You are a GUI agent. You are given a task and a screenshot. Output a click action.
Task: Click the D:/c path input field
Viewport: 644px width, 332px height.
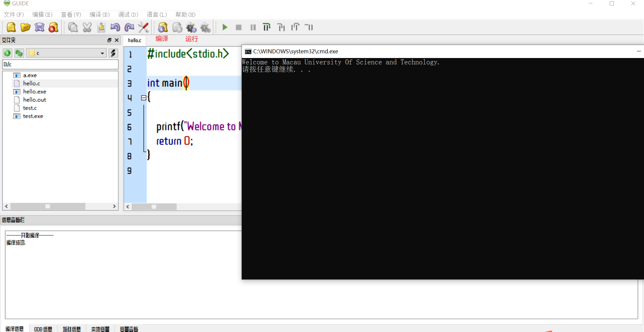(60, 64)
